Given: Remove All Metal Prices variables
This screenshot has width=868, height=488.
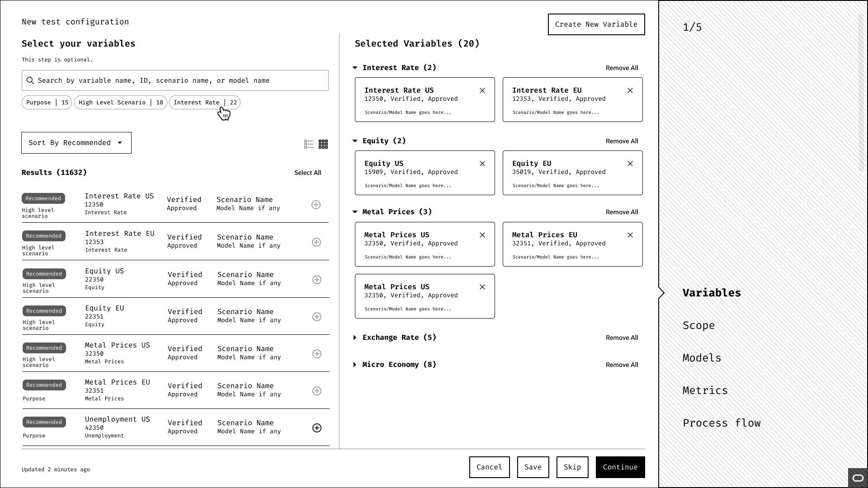Looking at the screenshot, I should point(622,212).
